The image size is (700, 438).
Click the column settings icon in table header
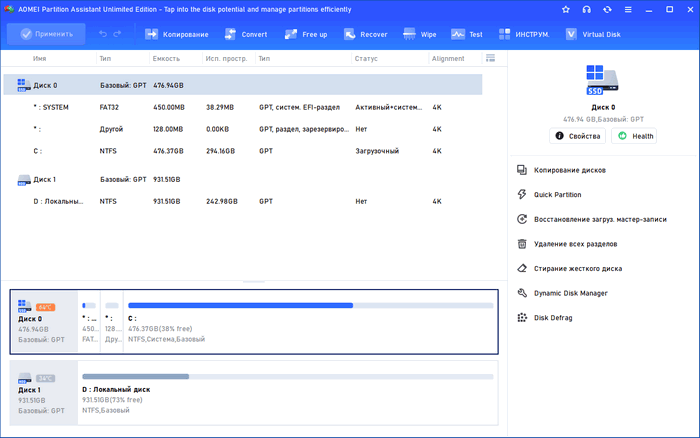tap(490, 59)
